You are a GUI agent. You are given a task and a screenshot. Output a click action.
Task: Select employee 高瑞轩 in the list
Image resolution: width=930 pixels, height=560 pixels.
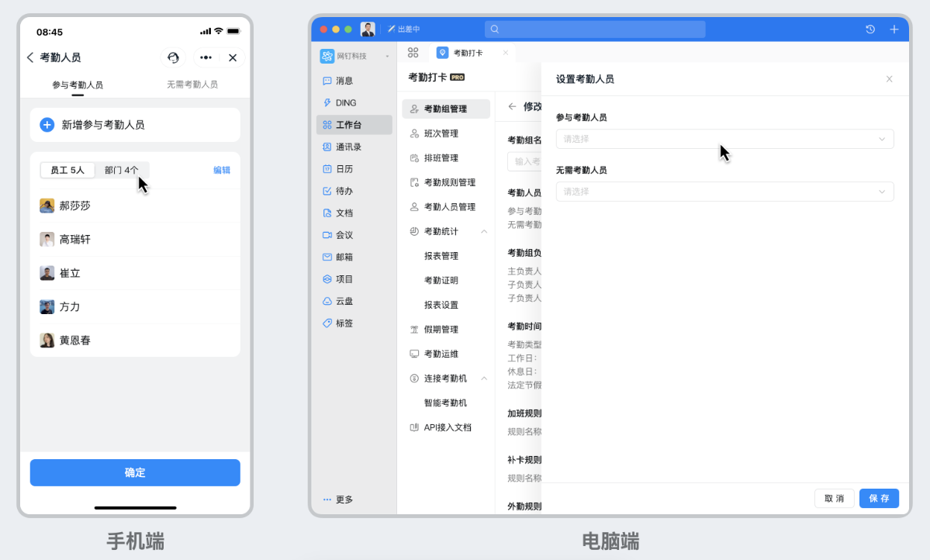point(135,240)
